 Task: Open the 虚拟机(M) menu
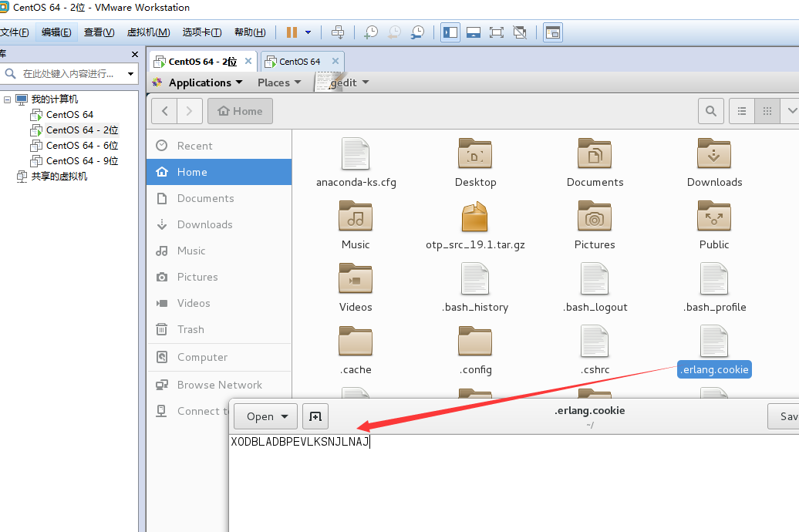(x=148, y=32)
